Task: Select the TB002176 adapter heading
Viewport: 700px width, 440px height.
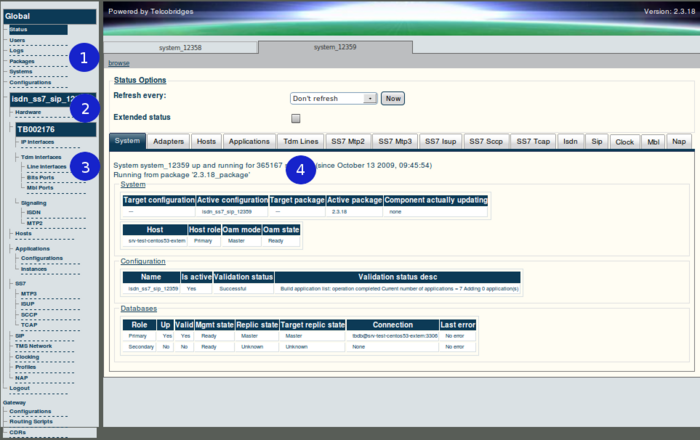Action: click(55, 129)
